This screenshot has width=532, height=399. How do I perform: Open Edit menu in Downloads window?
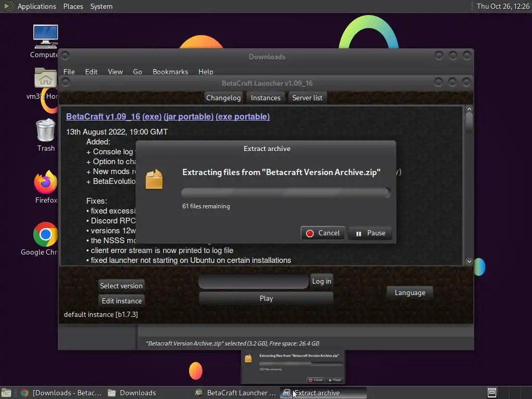coord(91,72)
